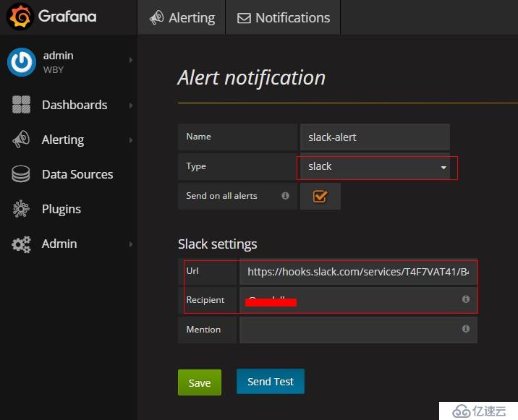Click the Slack webhook Url field

tap(358, 272)
